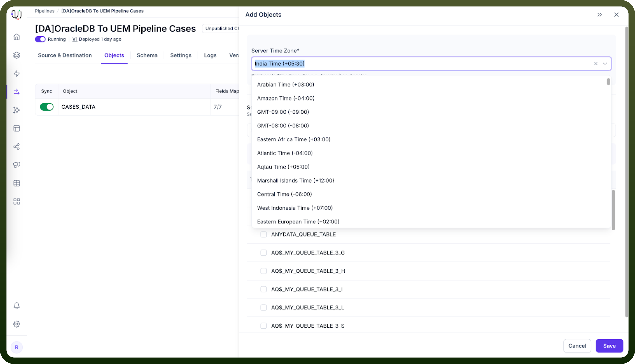Check AQ$_MY_QUEUE_TABLE_3_G checkbox
Image resolution: width=635 pixels, height=364 pixels.
click(x=263, y=252)
